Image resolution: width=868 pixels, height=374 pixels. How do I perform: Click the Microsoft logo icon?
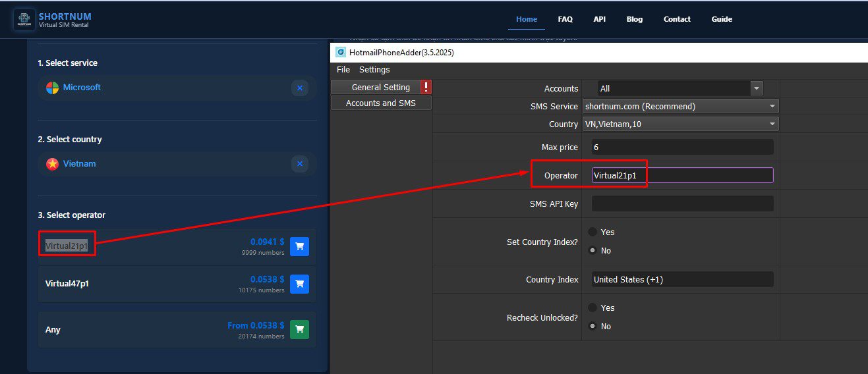tap(53, 88)
